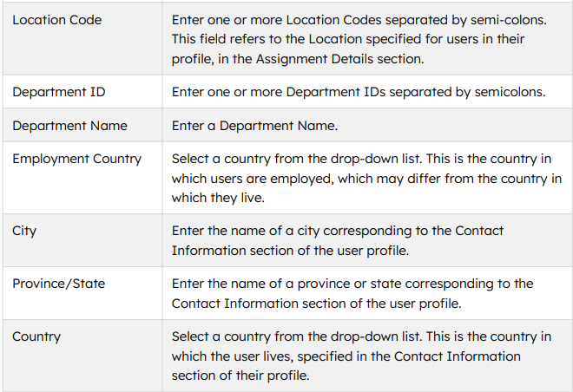
Task: Click the City field name
Action: (x=24, y=231)
